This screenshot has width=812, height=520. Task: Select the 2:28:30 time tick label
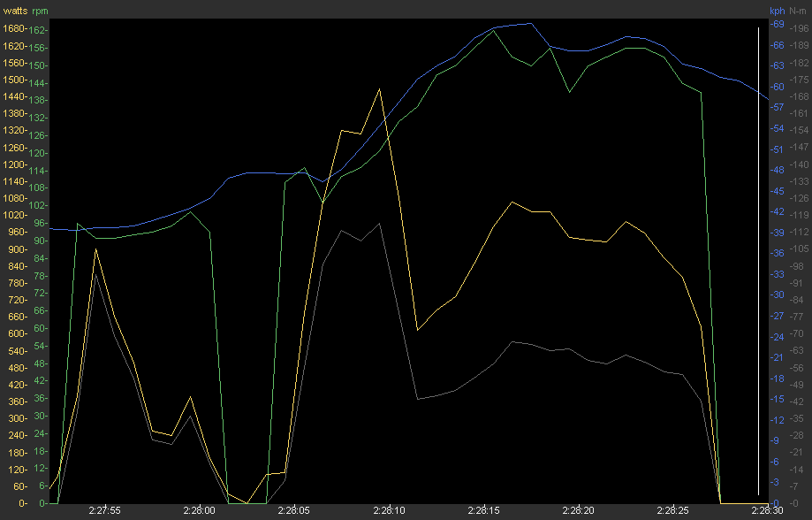click(x=766, y=511)
